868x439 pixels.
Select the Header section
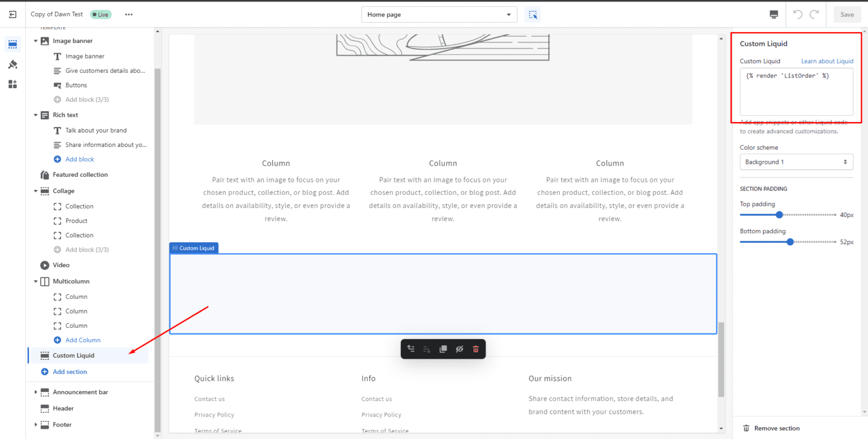[x=63, y=408]
